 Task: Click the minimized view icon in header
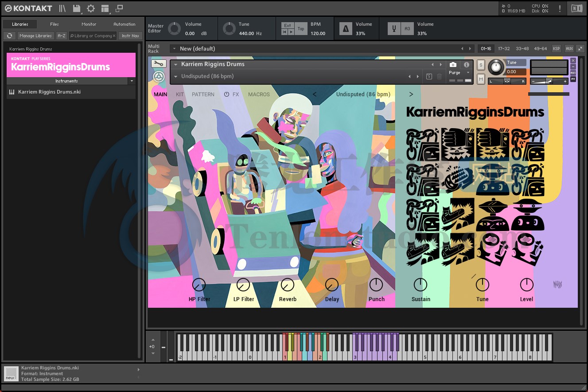click(x=119, y=8)
